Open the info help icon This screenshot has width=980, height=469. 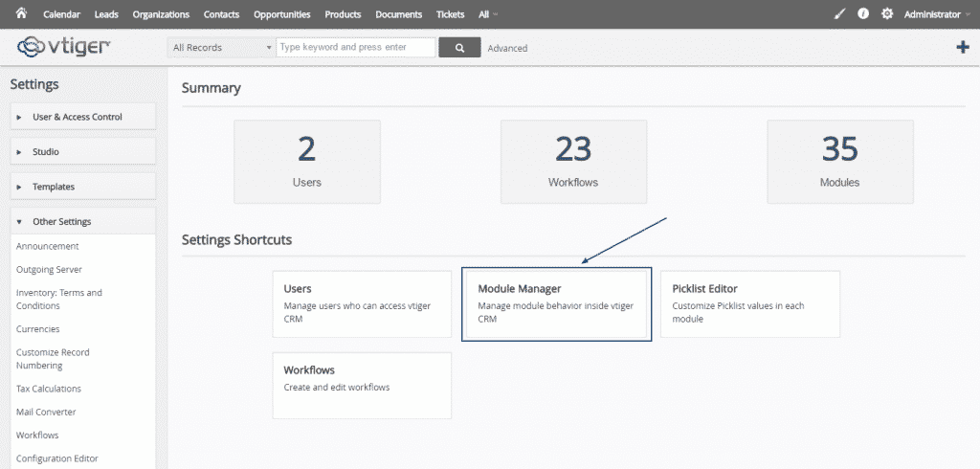coord(863,13)
